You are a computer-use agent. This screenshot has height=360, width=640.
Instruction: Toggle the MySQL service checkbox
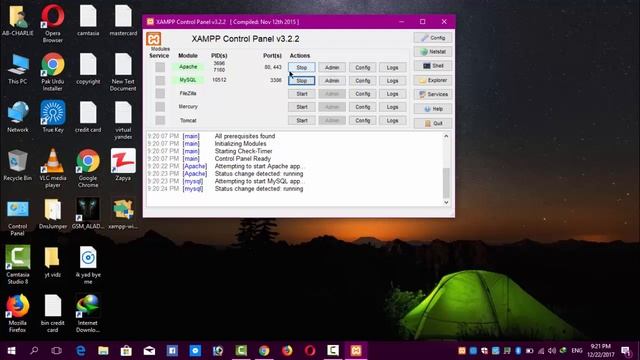(160, 80)
